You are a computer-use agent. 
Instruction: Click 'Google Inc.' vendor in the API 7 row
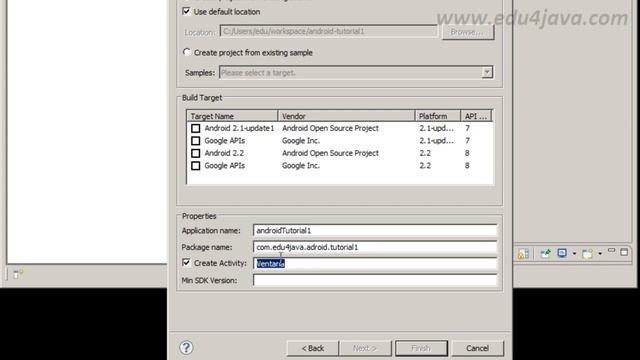(x=301, y=141)
